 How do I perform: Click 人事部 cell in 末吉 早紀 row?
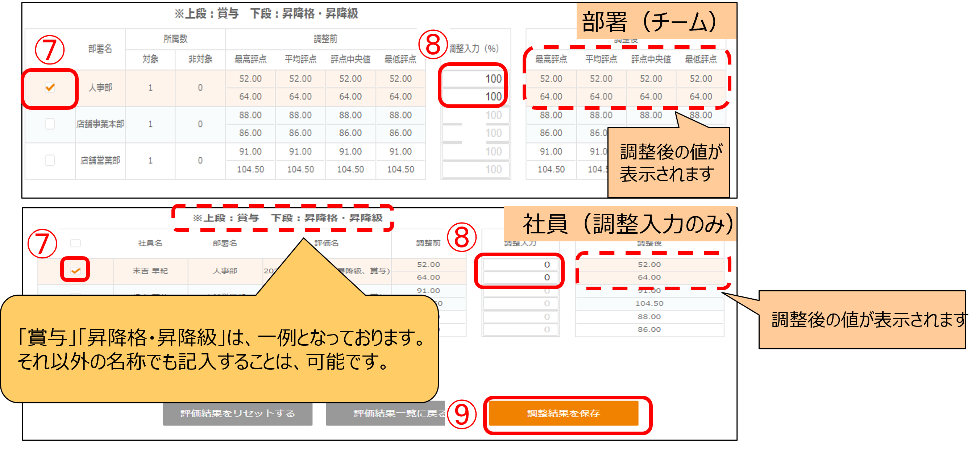click(x=225, y=271)
